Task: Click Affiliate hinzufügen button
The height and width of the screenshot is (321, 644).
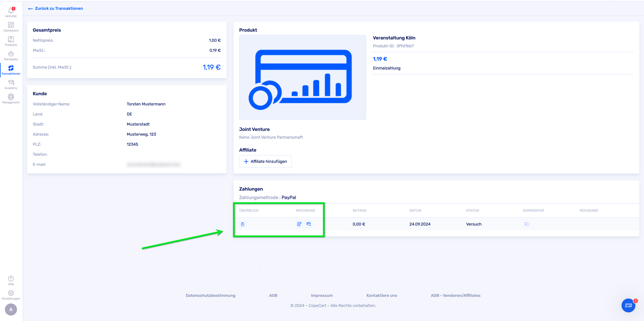Action: 265,161
